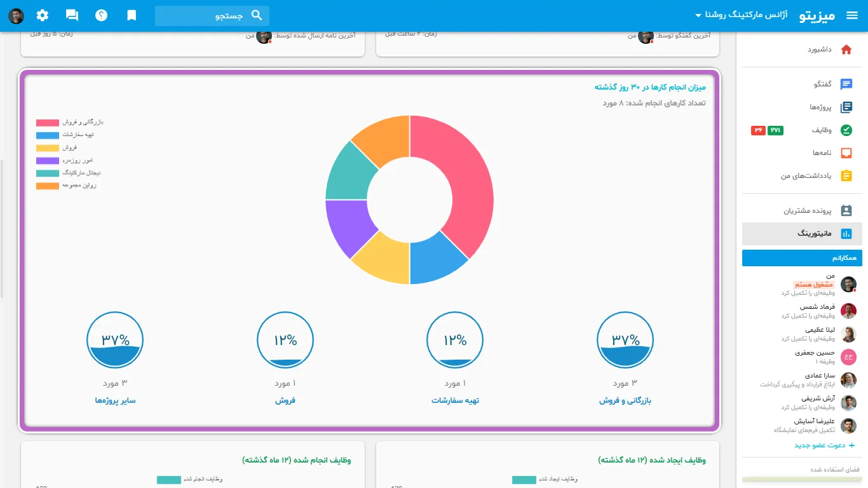Click the بازرگانی و فروش project link

tap(625, 401)
